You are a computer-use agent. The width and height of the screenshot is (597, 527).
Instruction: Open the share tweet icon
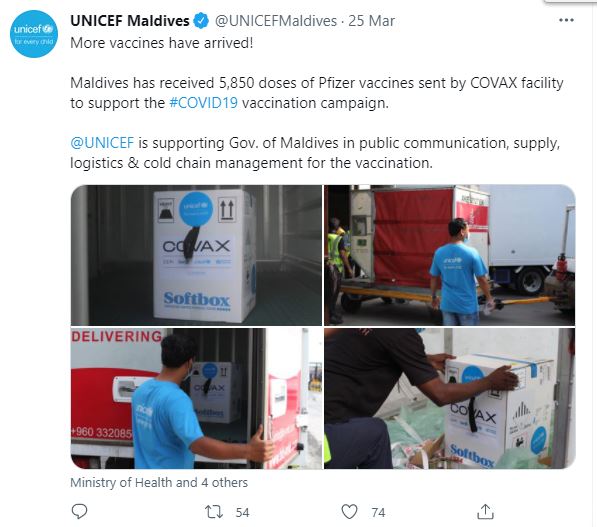pyautogui.click(x=485, y=511)
